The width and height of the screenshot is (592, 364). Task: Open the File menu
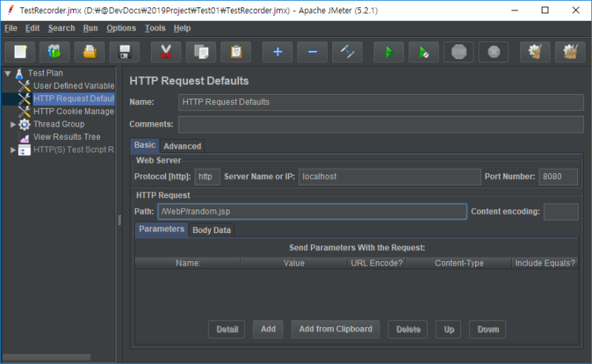[10, 28]
